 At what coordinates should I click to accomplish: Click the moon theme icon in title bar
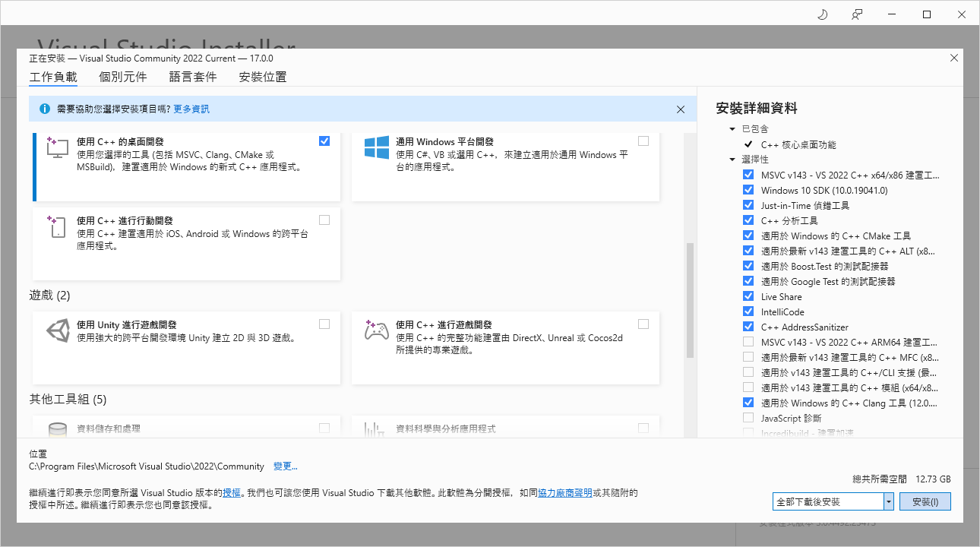point(823,14)
